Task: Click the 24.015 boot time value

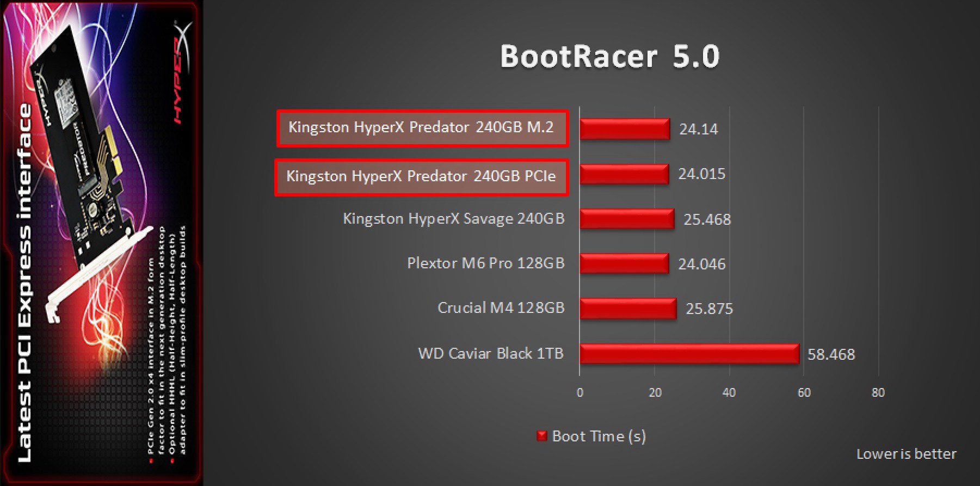Action: (702, 174)
